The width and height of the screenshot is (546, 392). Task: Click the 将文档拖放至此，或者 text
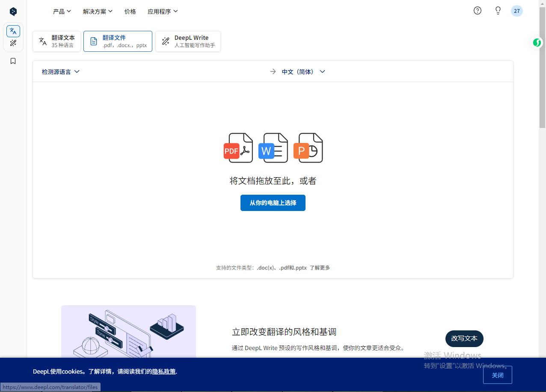pos(273,181)
